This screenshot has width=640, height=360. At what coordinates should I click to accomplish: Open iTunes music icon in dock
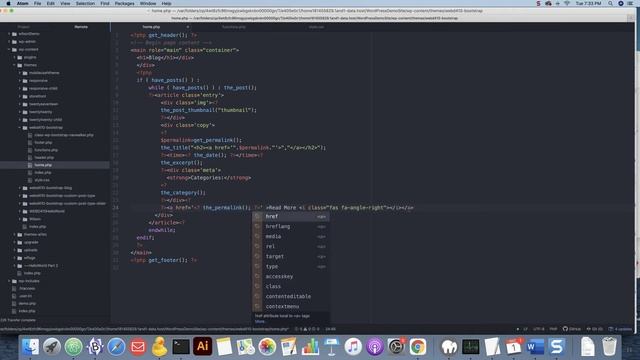tap(353, 347)
